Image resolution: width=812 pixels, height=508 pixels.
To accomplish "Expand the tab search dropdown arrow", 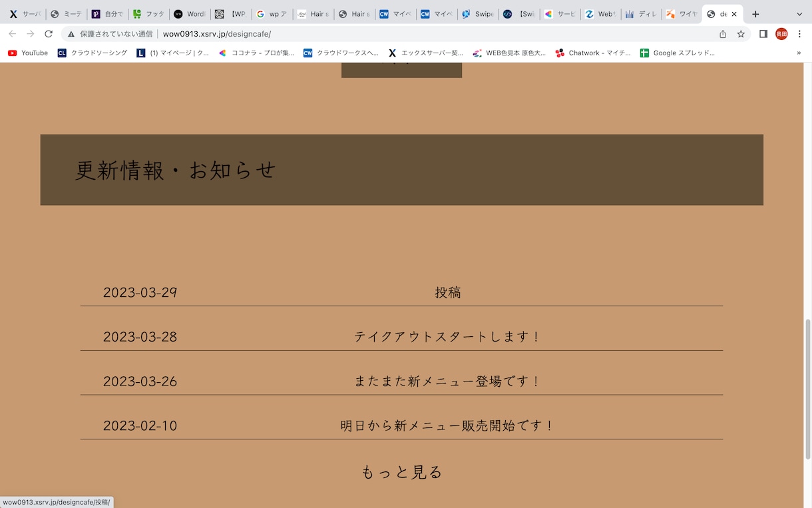I will pos(799,14).
